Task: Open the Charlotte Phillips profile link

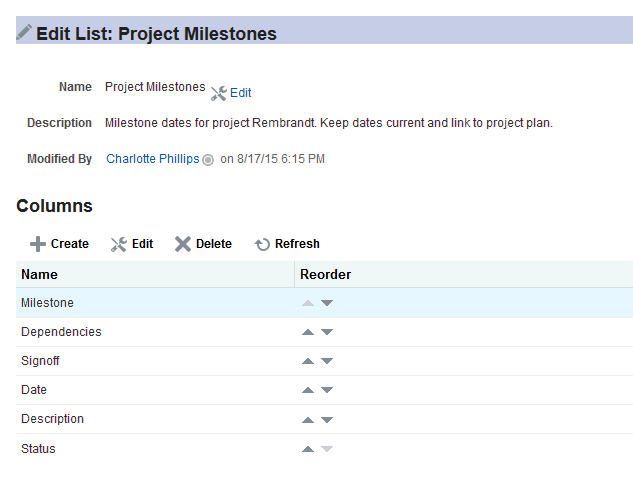Action: click(152, 159)
